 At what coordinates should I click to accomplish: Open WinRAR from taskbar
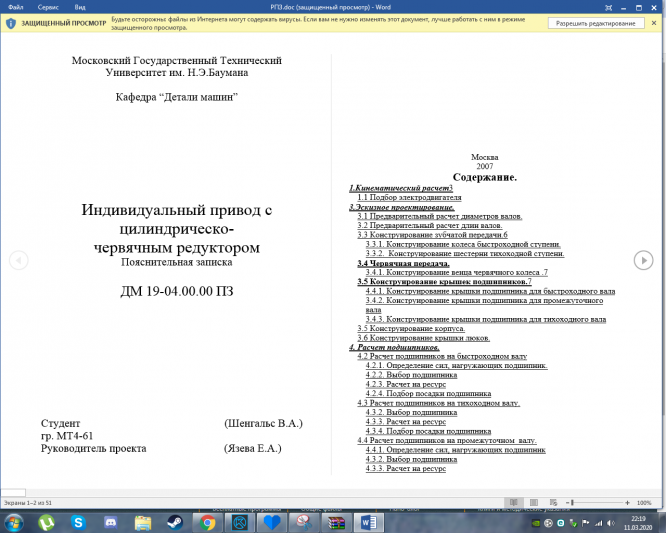[336, 522]
